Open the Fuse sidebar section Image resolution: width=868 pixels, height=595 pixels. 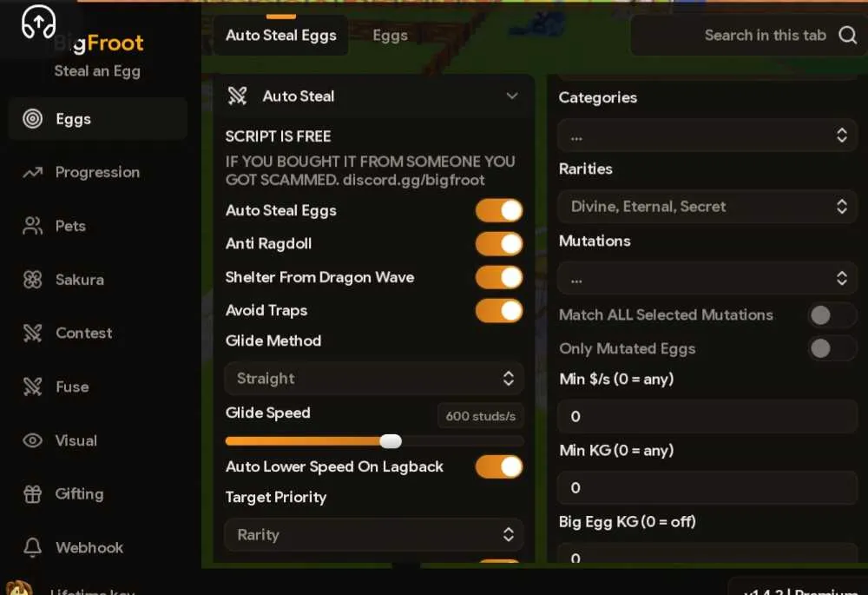(x=98, y=387)
